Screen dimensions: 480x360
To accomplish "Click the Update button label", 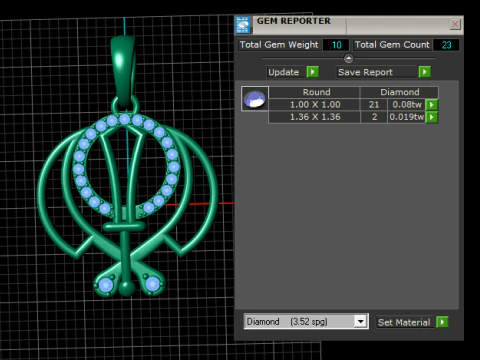I will pos(284,72).
